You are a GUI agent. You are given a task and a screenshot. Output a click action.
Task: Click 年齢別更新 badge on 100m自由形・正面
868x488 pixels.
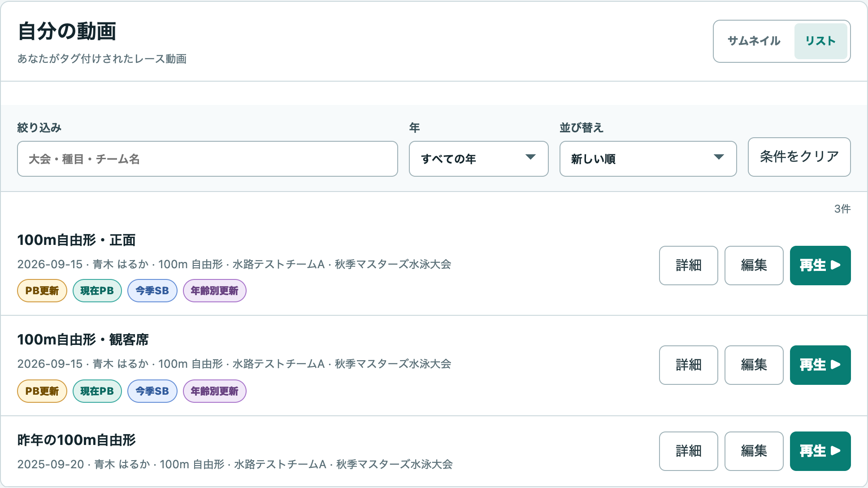click(215, 291)
